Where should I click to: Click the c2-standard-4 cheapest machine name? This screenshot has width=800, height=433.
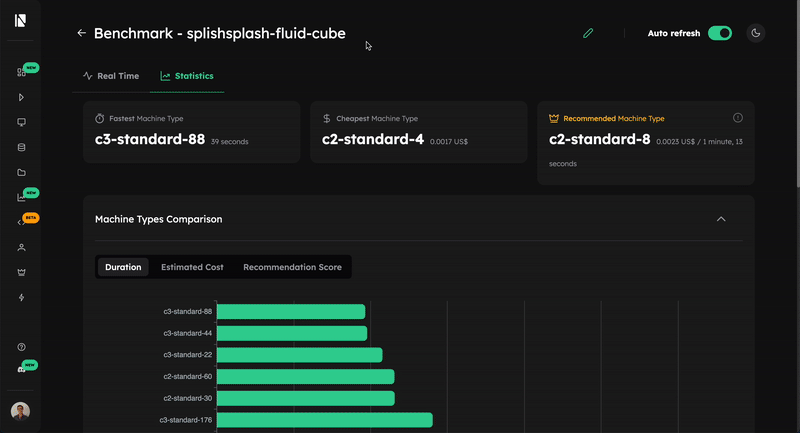[373, 139]
